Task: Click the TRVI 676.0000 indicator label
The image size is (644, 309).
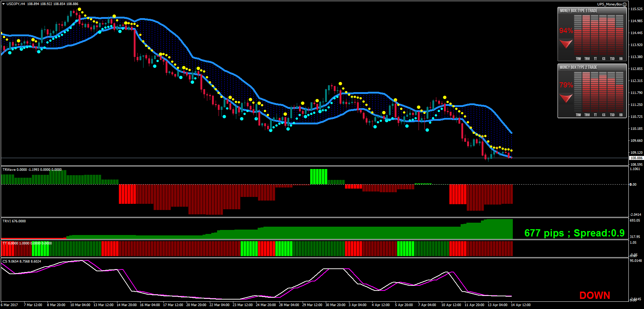Action: 14,221
